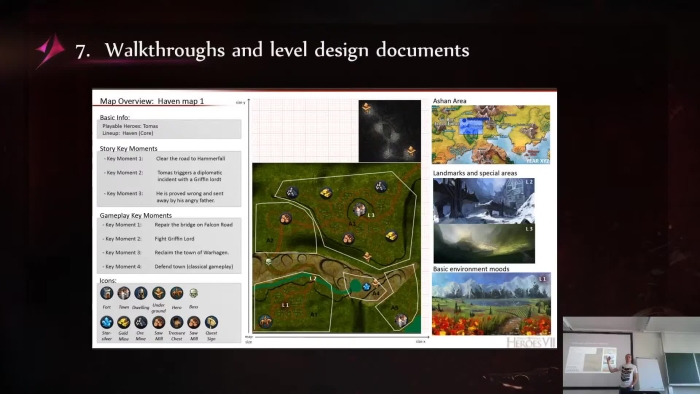Click the Starsilver icon on the map
Viewport: 700px width, 394px height.
(367, 286)
